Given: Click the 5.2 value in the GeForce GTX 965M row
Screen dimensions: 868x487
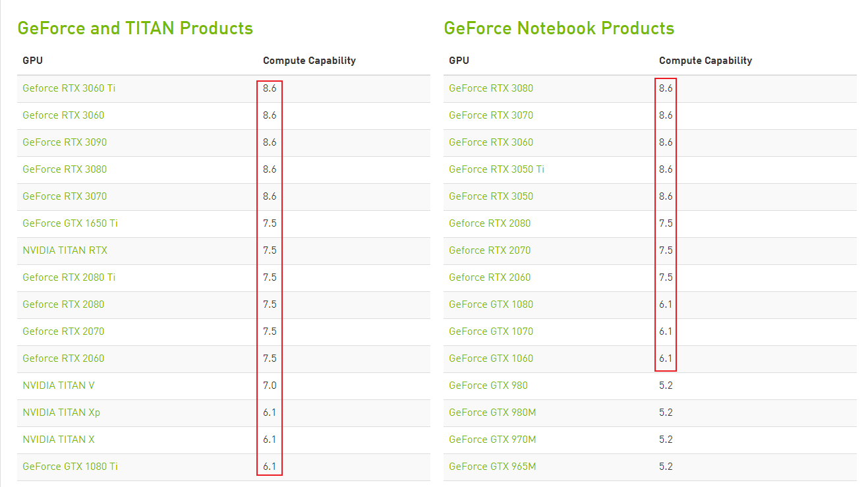Looking at the screenshot, I should click(666, 467).
